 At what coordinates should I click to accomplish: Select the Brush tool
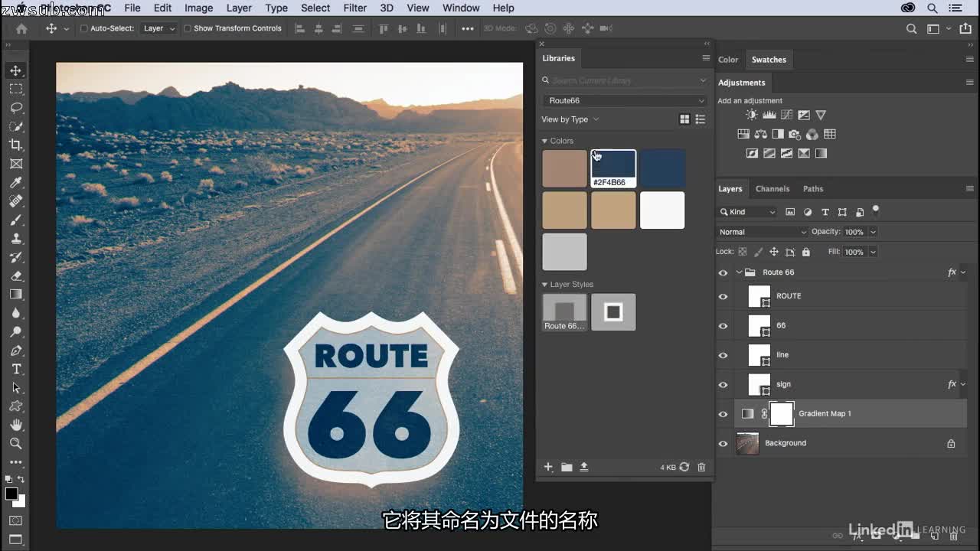click(x=16, y=220)
